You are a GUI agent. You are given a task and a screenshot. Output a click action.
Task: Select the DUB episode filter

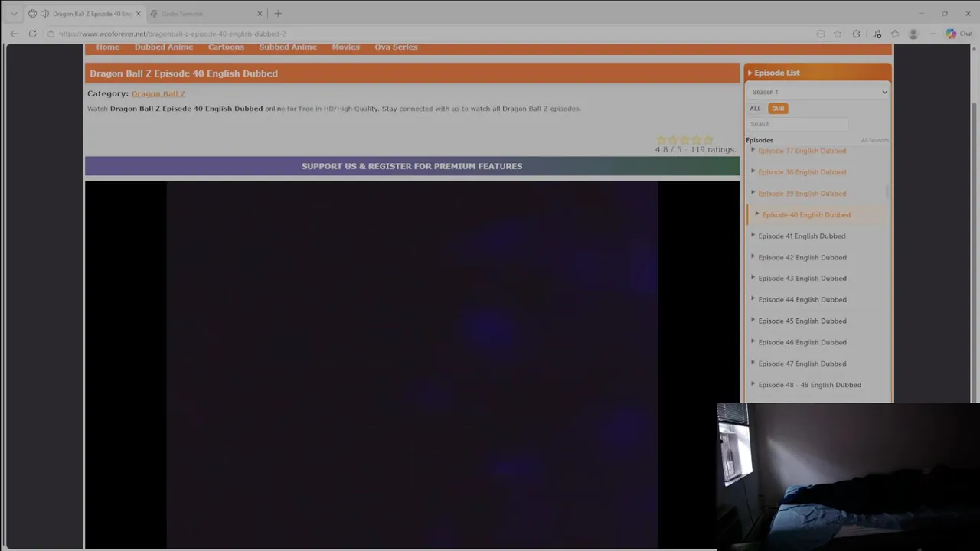[x=778, y=109]
